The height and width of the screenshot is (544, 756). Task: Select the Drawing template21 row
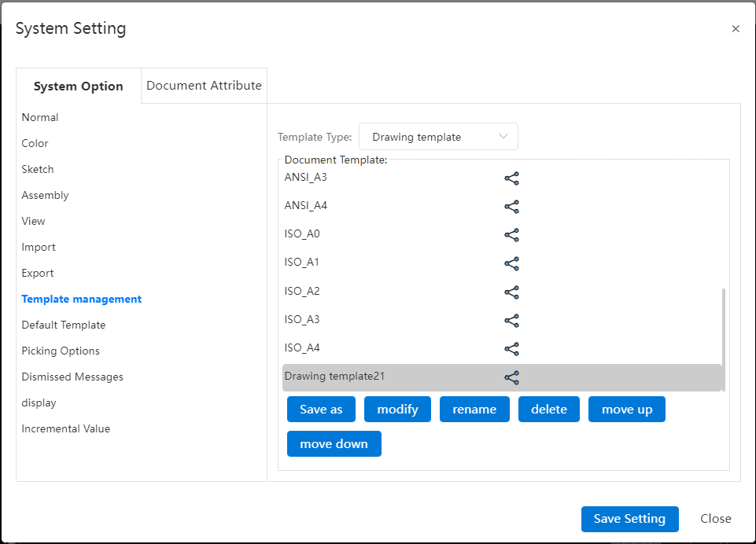click(501, 377)
